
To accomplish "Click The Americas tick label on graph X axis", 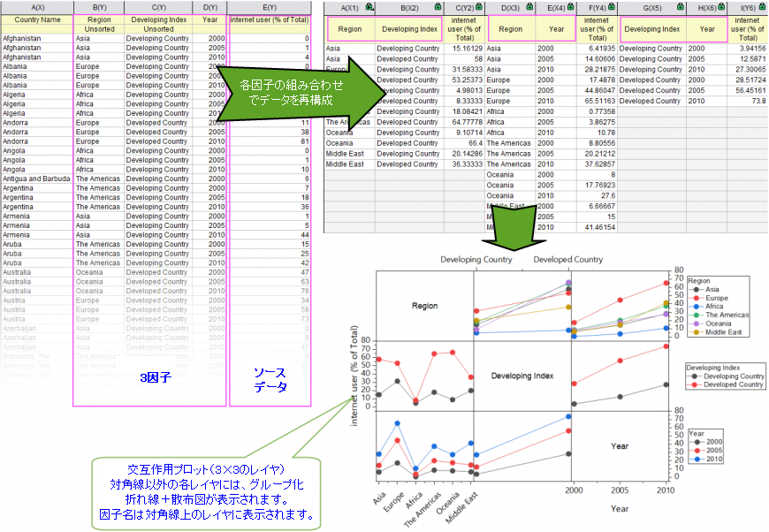I will tap(423, 509).
